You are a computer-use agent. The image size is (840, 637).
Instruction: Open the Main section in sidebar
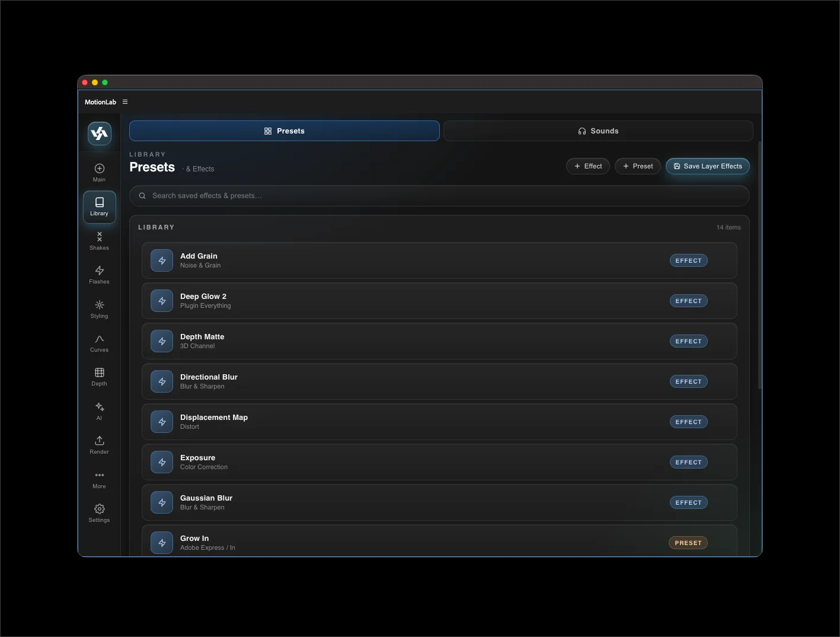coord(100,173)
